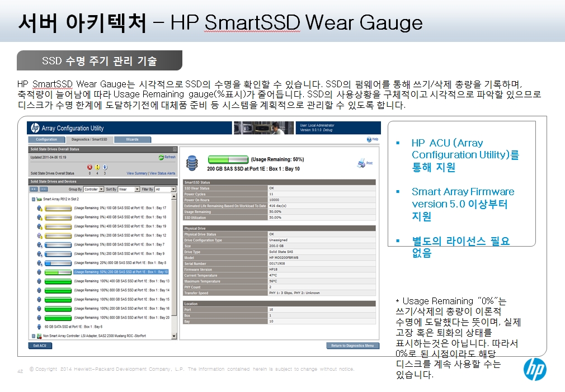This screenshot has width=565, height=392.
Task: Select the Bay 13 400 GB SSD row
Action: (122, 281)
